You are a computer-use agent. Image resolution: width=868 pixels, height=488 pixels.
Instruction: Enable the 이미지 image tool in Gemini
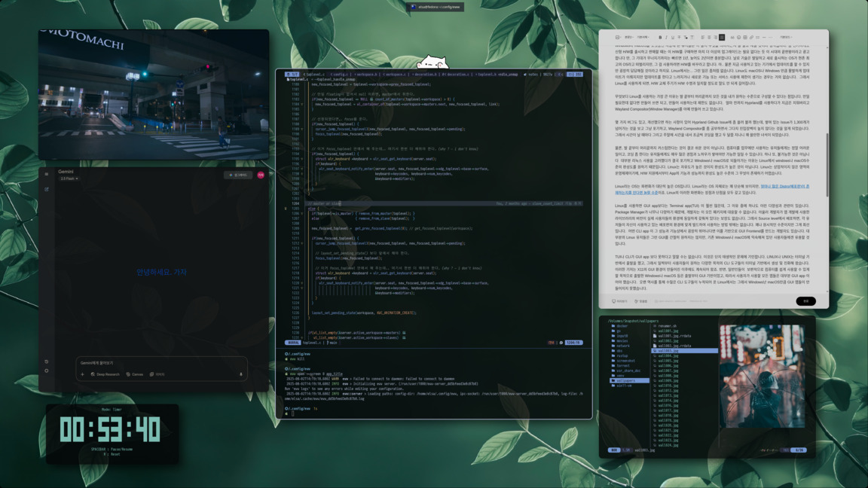point(157,374)
